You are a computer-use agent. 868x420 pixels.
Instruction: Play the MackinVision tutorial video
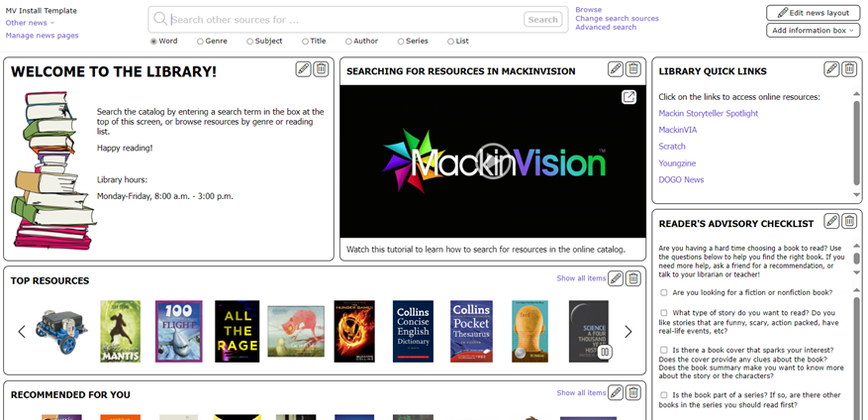(491, 160)
